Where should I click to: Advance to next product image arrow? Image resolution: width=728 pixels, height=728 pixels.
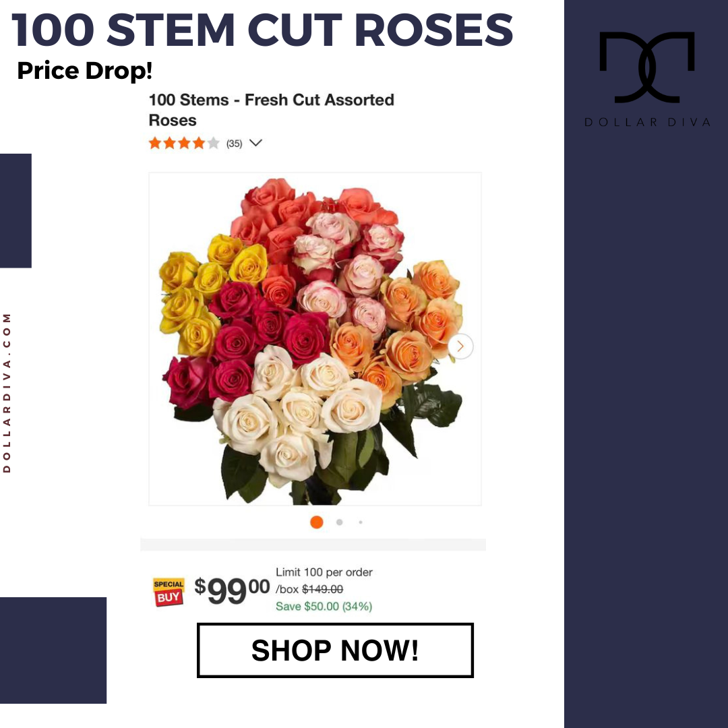[460, 346]
